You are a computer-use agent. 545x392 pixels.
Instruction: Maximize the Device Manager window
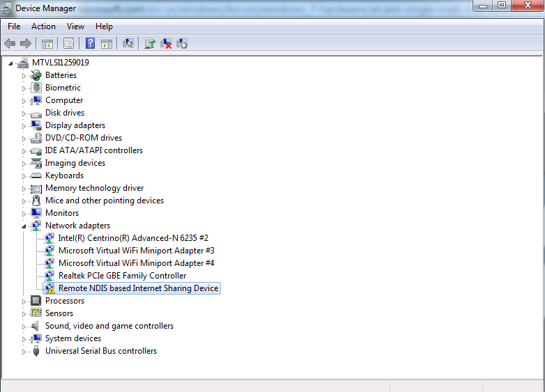[502, 5]
